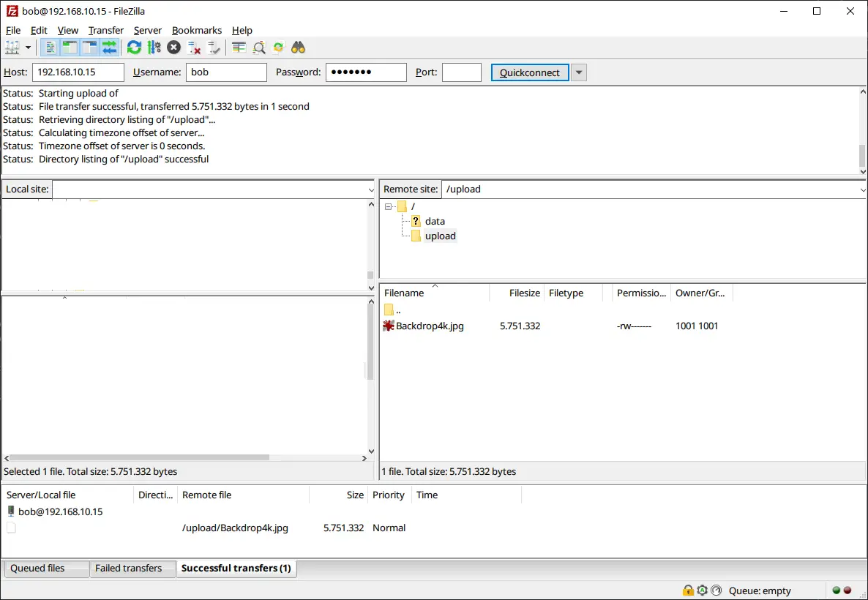Screen dimensions: 868x600
Task: Toggle the transfer queue pane
Action: coord(108,47)
